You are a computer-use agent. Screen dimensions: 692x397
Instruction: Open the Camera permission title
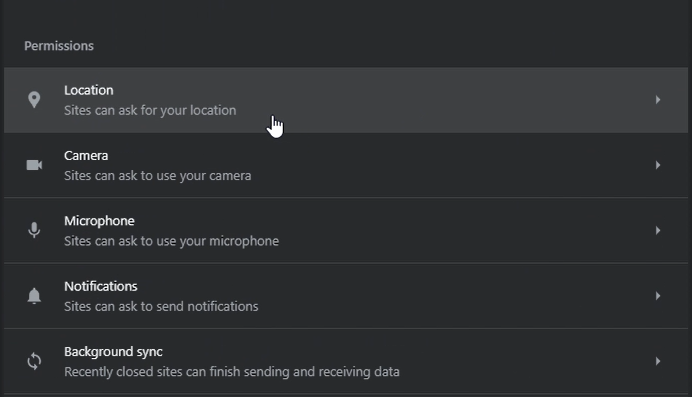click(86, 156)
